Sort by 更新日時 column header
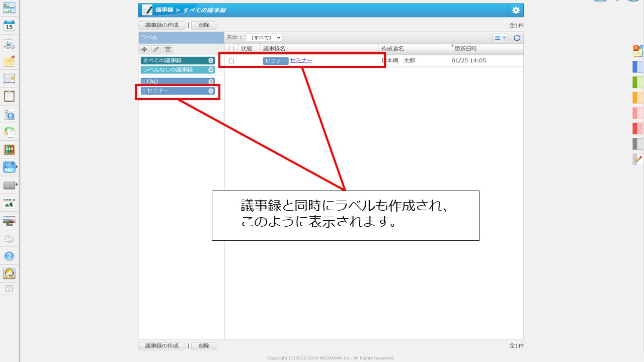This screenshot has width=644, height=362. (x=465, y=49)
